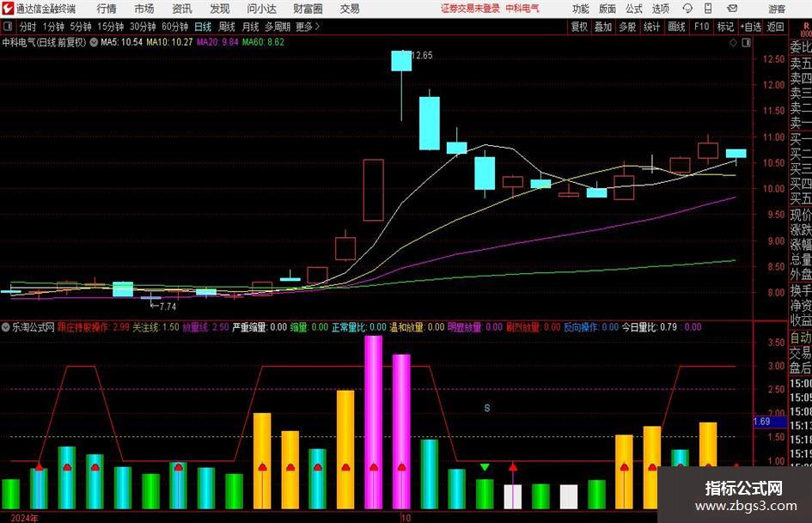Screen dimensions: 812x523
Task: Switch to the 1分钟 period
Action: (x=53, y=27)
